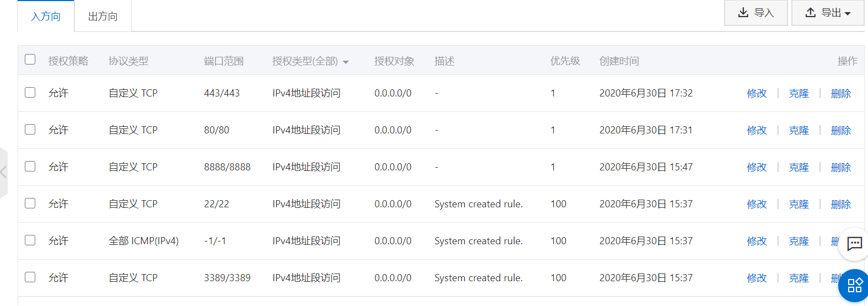Check the row for port 3389/3389

click(30, 277)
